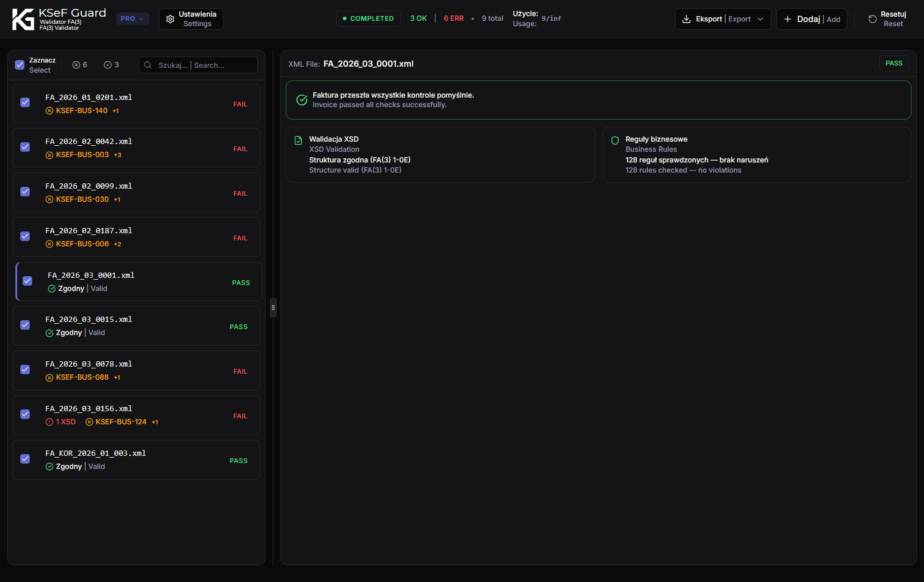The image size is (924, 582).
Task: Uncheck the FA_2026_01_0201.xml checkbox
Action: coord(25,102)
